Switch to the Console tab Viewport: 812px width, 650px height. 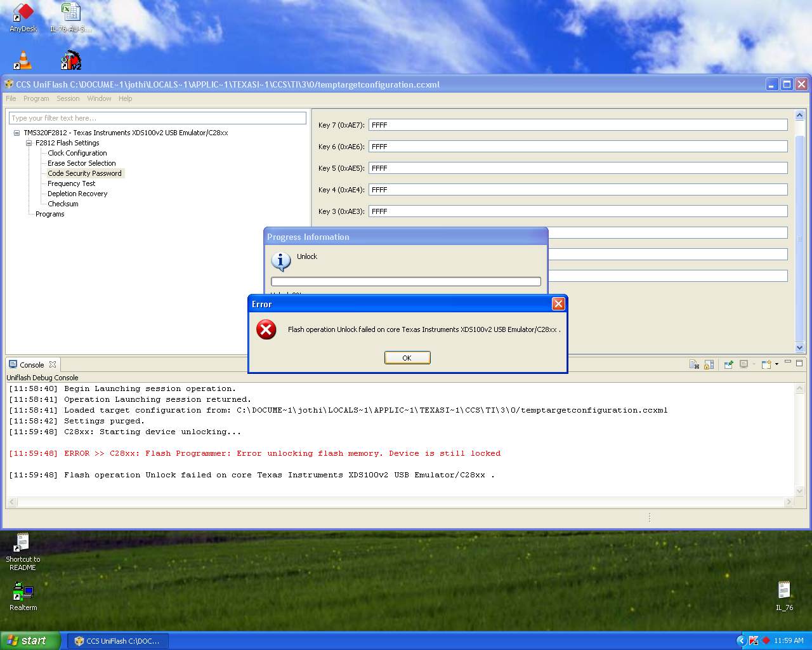32,365
